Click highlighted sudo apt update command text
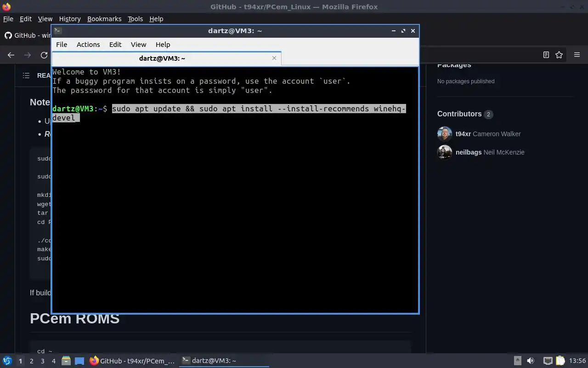Screen dimensions: 588x368 pos(229,113)
